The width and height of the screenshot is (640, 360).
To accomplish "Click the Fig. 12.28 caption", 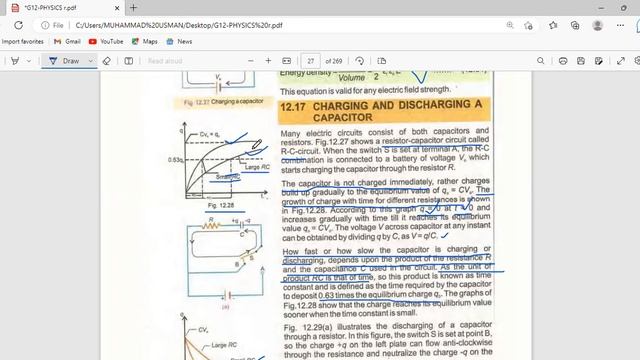I will (221, 205).
